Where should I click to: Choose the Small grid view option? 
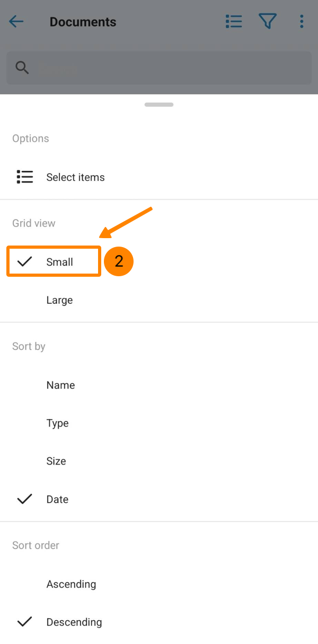(x=60, y=262)
